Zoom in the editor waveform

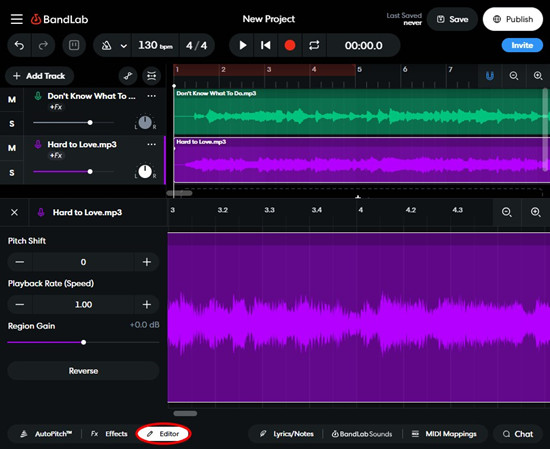pyautogui.click(x=535, y=212)
